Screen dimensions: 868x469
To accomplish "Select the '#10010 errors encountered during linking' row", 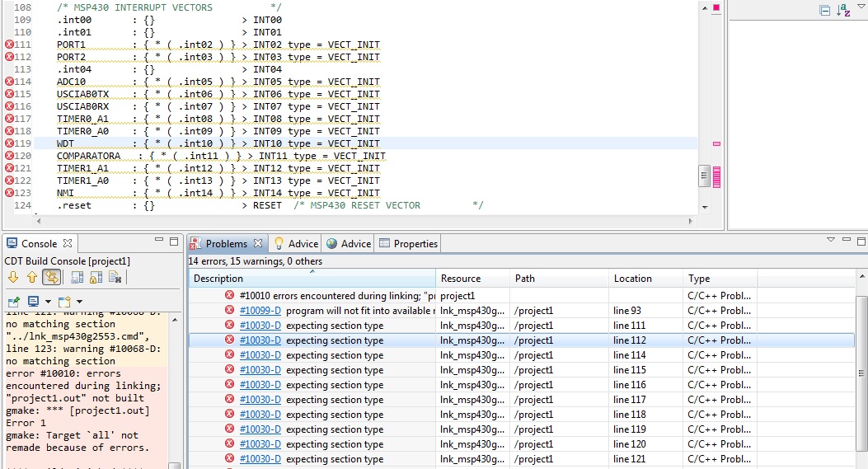I will 522,296.
